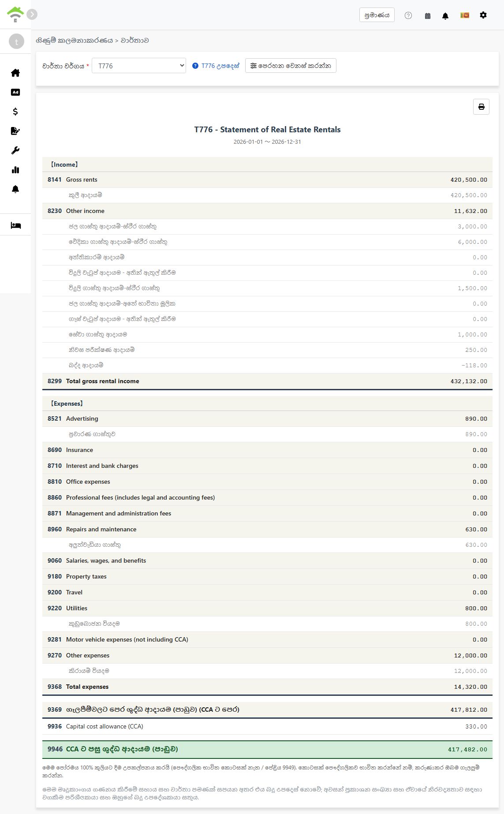The image size is (504, 814).
Task: Open settings gear icon in header
Action: [483, 15]
